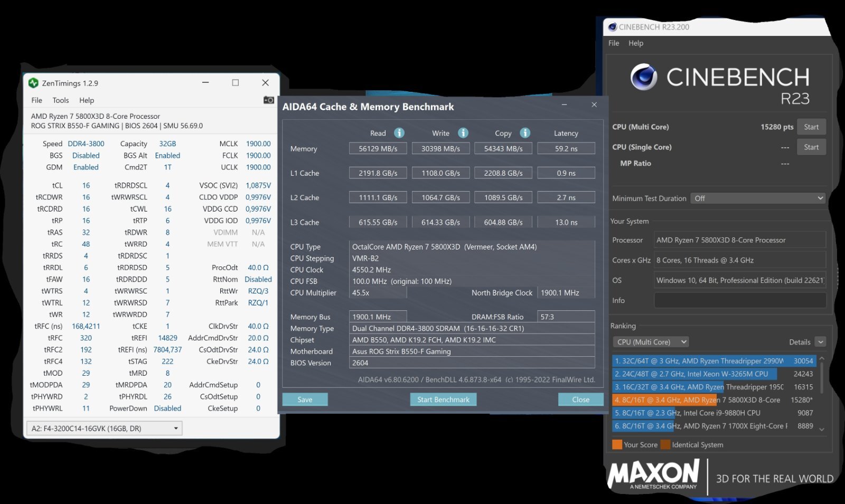Click the Close button in AIDA64
The height and width of the screenshot is (504, 845).
coord(580,400)
